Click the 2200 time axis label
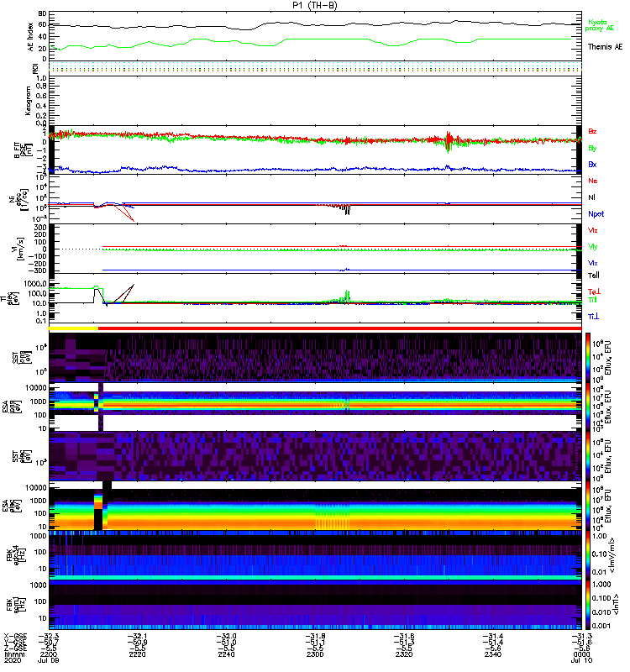Viewport: 630px width, 672px height. (49, 654)
